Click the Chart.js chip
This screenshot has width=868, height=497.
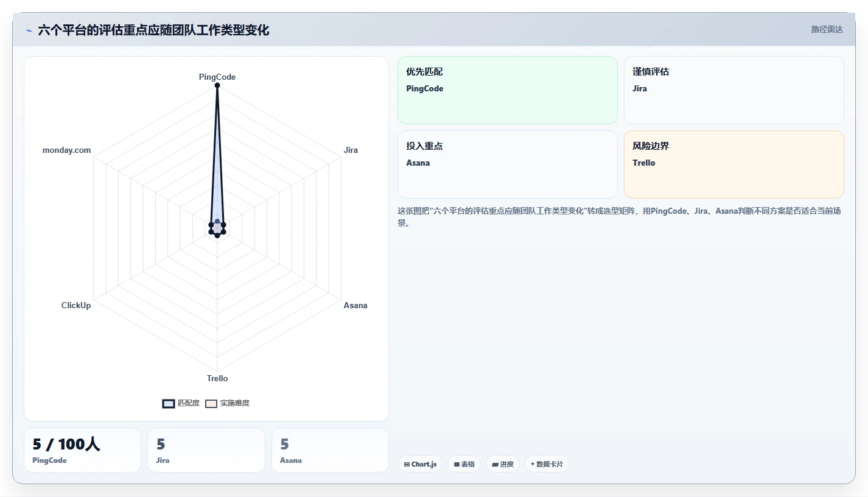[x=420, y=464]
